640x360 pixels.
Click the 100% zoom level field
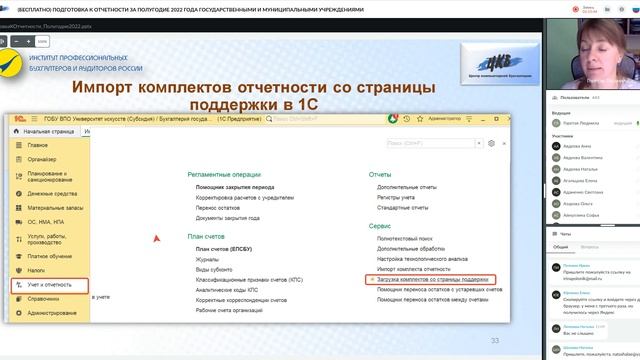(42, 41)
